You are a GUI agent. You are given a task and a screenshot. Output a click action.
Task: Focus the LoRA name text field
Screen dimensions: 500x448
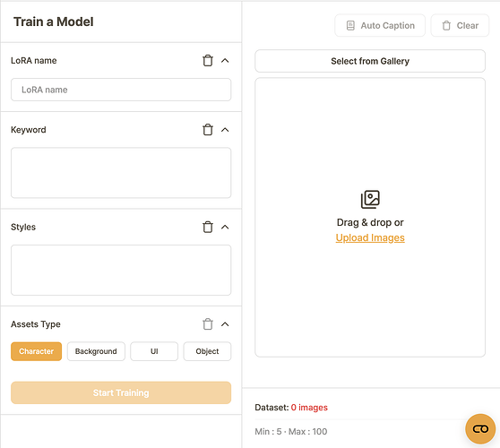pyautogui.click(x=121, y=90)
